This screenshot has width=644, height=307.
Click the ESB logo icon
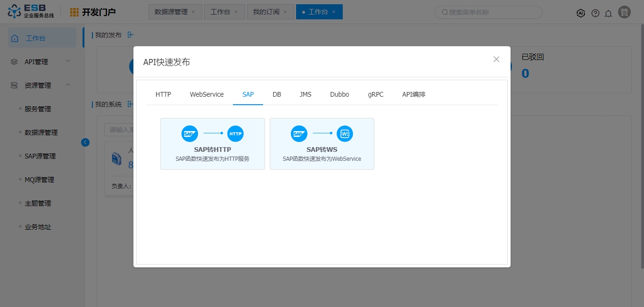click(15, 12)
